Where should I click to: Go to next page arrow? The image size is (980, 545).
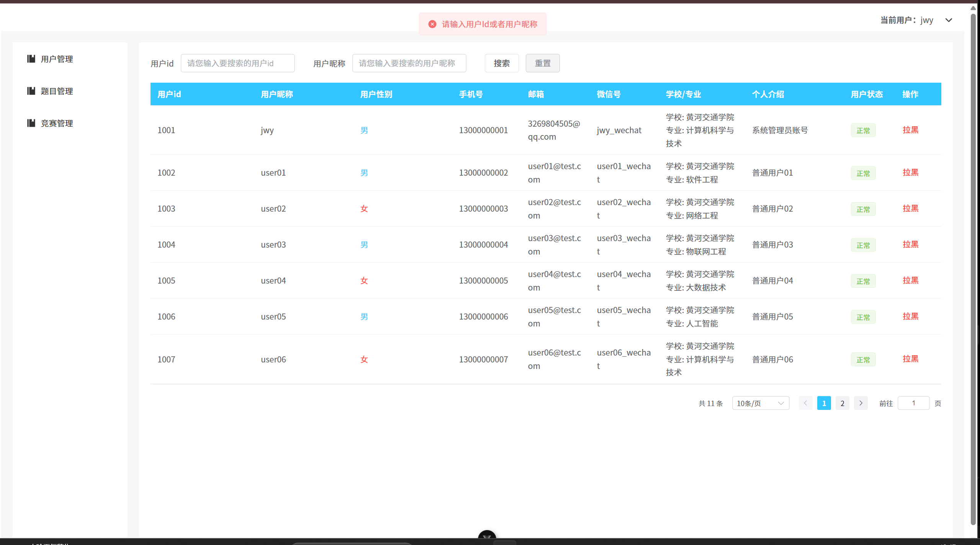coord(861,403)
